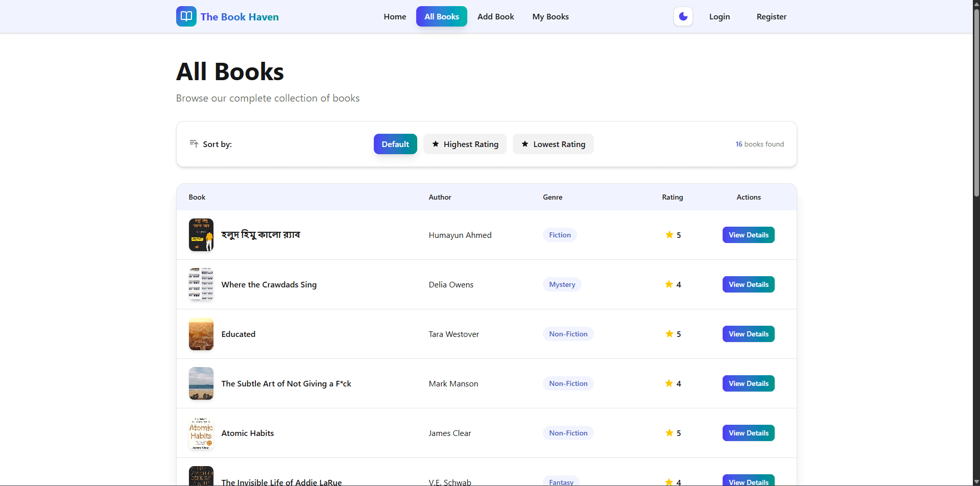
Task: Open the Home nav item
Action: 395,16
